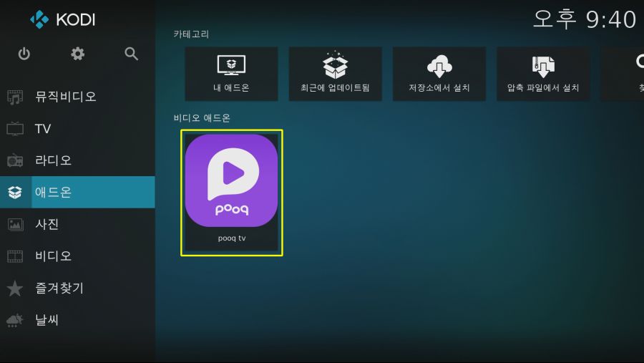Viewport: 644px width, 363px height.
Task: Click the 카테고리 section heading
Action: coord(191,34)
